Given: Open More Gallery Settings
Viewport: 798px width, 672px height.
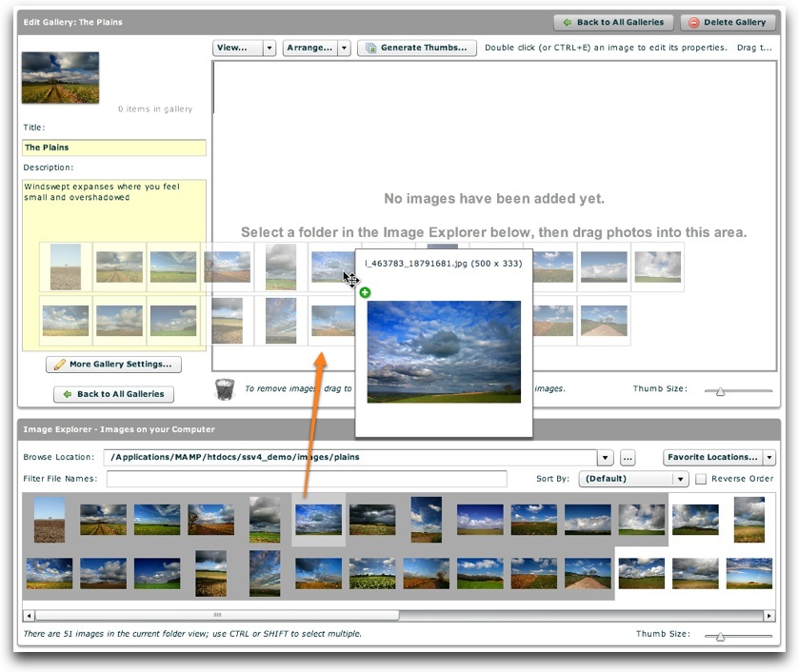Looking at the screenshot, I should pyautogui.click(x=113, y=364).
